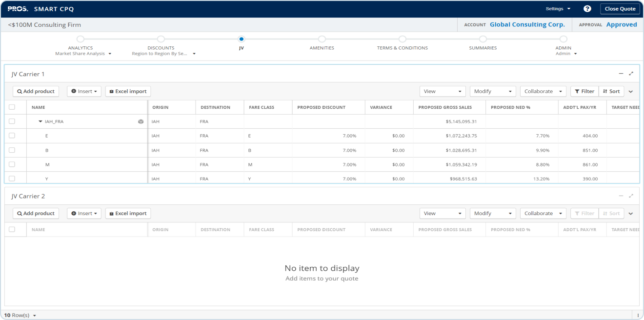Image resolution: width=644 pixels, height=320 pixels.
Task: Open the vertical dots menu in footer
Action: coord(639,315)
